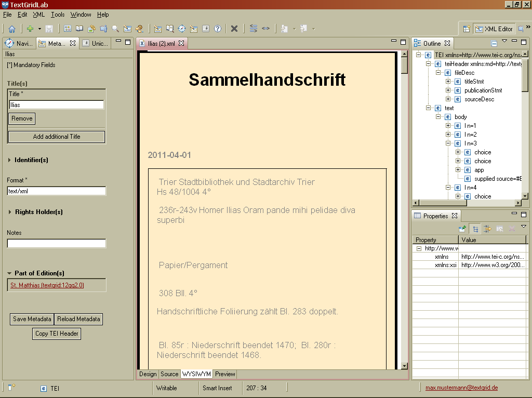Viewport: 532px width, 398px height.
Task: Click the Notes input field
Action: 56,243
